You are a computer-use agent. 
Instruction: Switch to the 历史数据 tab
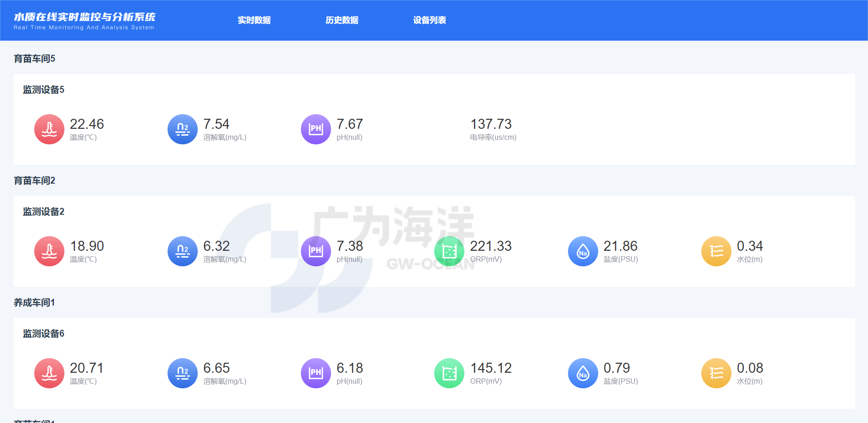(342, 20)
